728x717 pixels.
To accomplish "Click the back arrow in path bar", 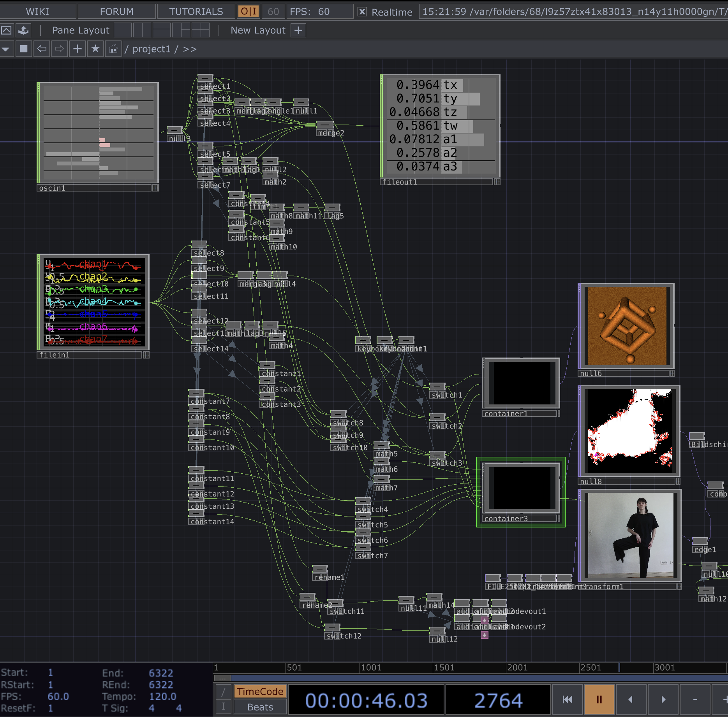I will click(x=42, y=49).
